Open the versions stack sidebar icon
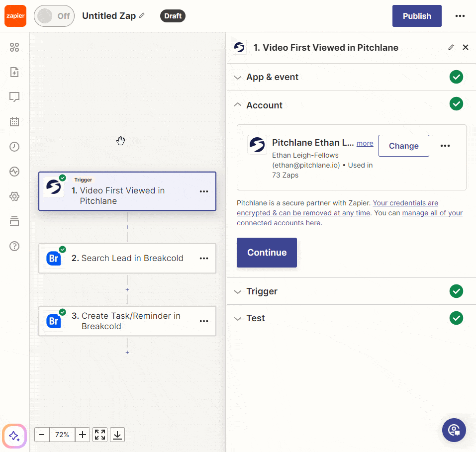The image size is (476, 452). [x=14, y=221]
